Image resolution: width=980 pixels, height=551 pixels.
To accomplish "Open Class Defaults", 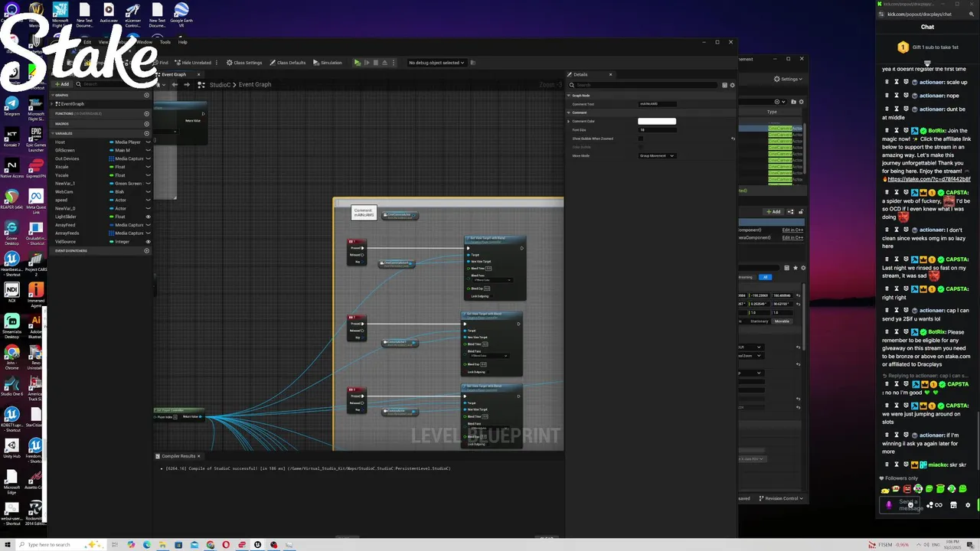I will click(x=288, y=63).
